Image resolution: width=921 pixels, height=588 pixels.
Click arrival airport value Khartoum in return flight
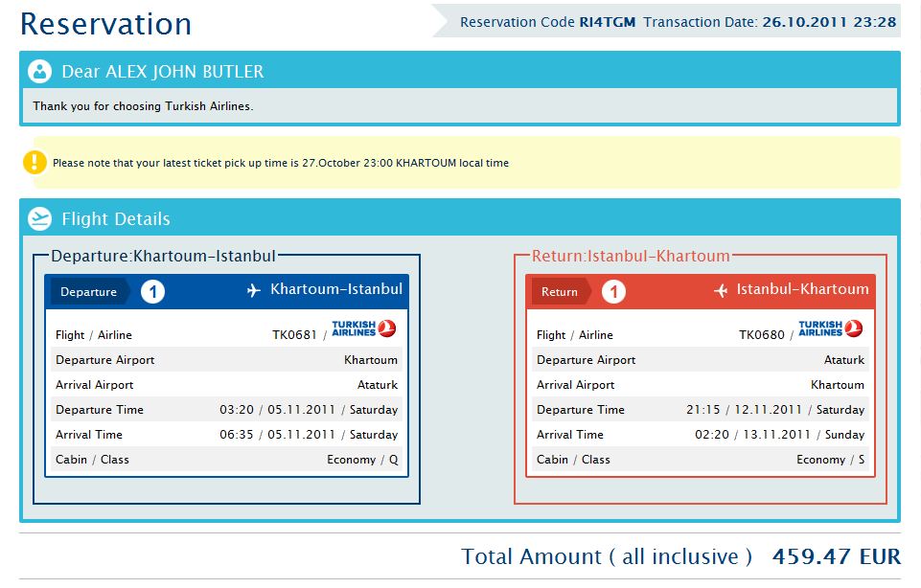[838, 385]
